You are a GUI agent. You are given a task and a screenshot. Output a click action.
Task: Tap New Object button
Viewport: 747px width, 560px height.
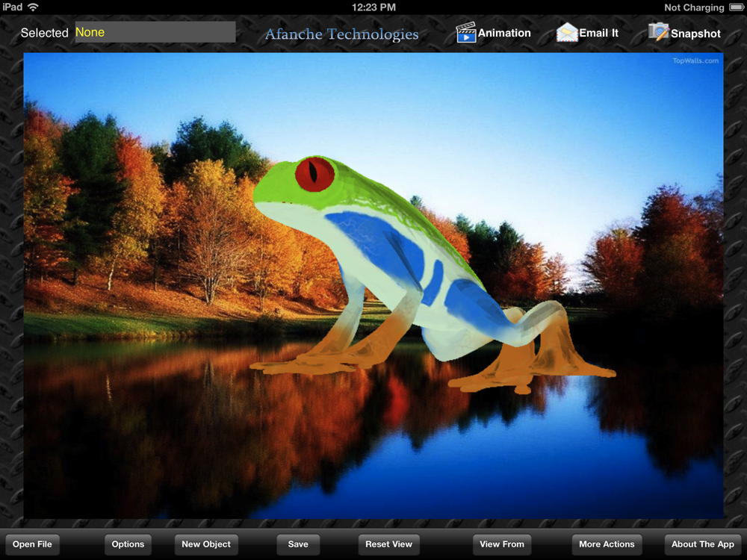click(206, 544)
